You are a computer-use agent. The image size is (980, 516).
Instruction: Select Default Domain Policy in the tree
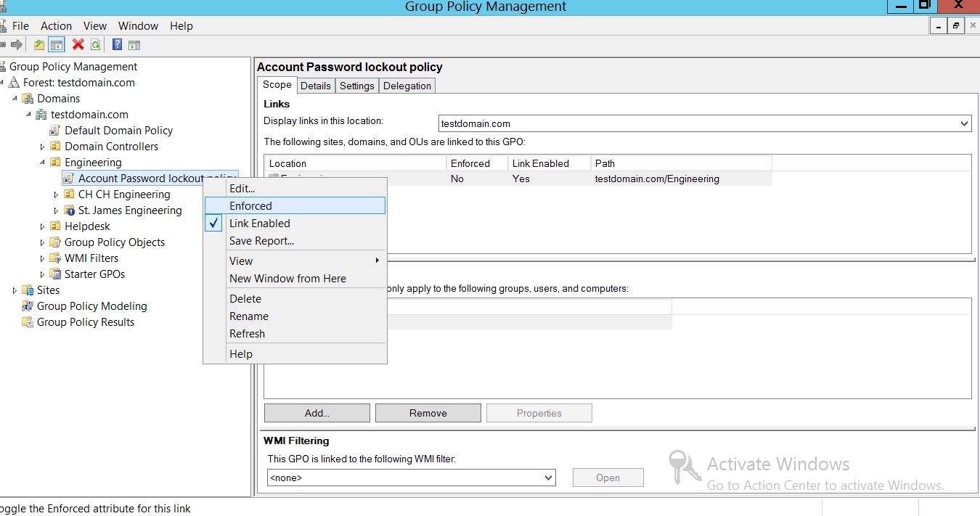pos(118,131)
